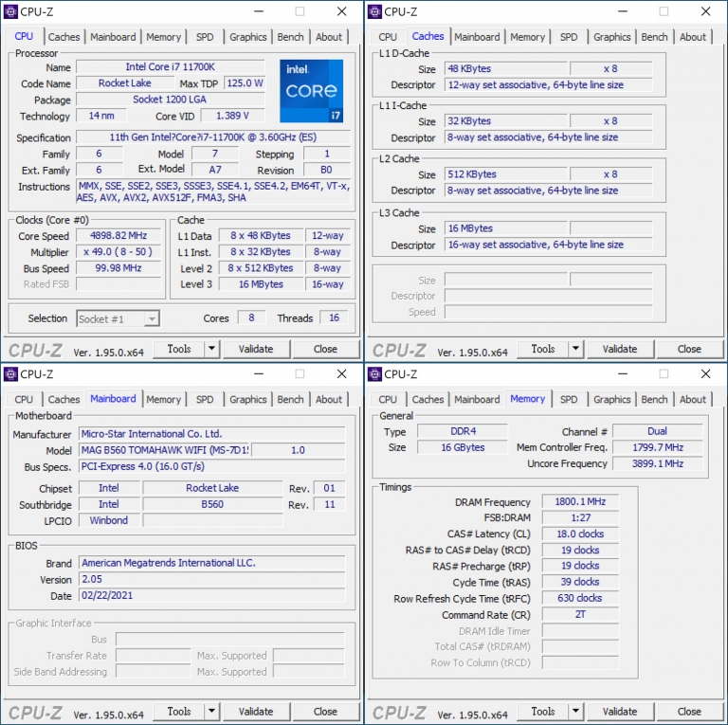Viewport: 728px width, 725px height.
Task: Select SPD tab in Memory window
Action: [x=569, y=400]
